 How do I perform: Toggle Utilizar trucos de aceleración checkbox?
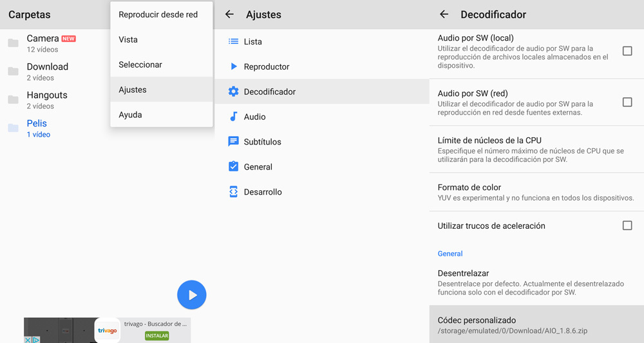pyautogui.click(x=627, y=226)
